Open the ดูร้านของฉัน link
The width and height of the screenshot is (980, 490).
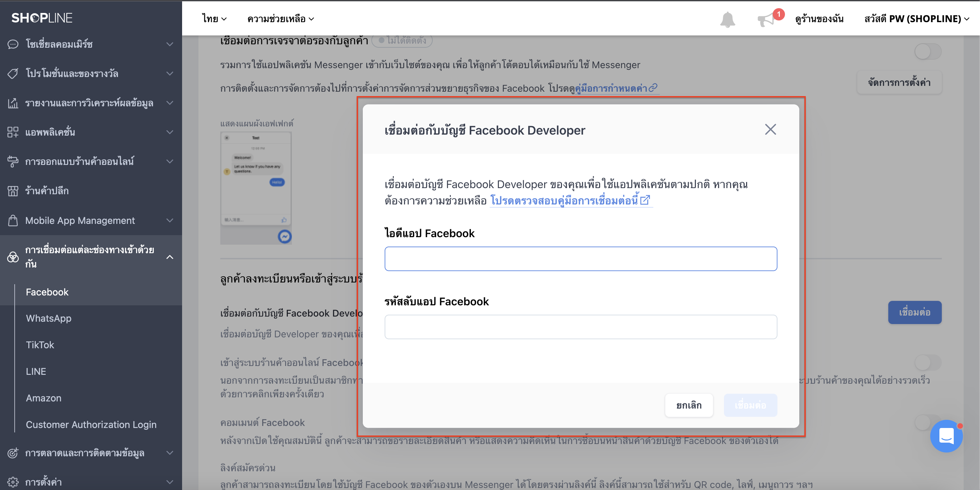point(819,19)
